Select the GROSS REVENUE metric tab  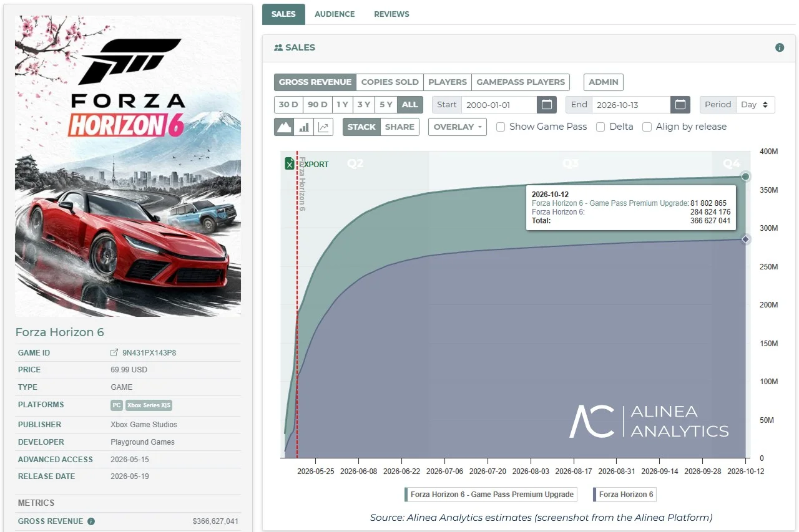pyautogui.click(x=315, y=82)
